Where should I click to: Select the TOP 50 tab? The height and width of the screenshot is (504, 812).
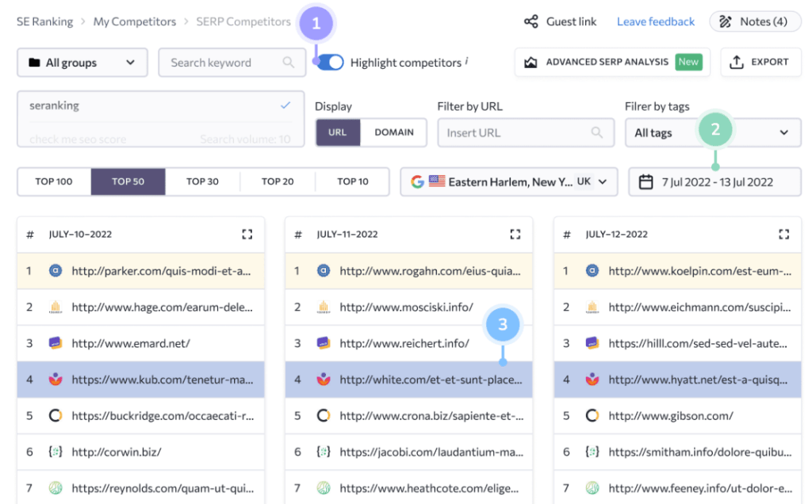point(128,181)
